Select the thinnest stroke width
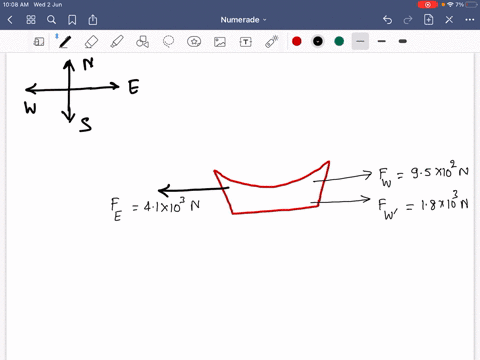480x360 pixels. [360, 41]
